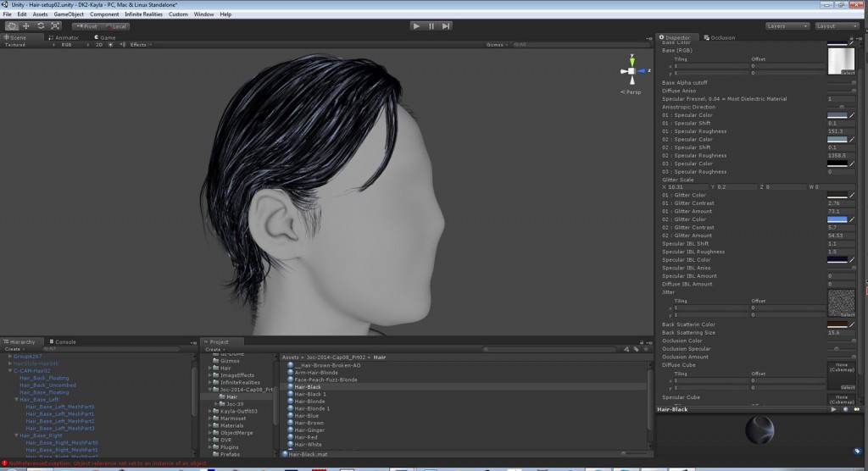Toggle scene lighting sun icon
Image resolution: width=868 pixels, height=471 pixels.
click(x=111, y=45)
